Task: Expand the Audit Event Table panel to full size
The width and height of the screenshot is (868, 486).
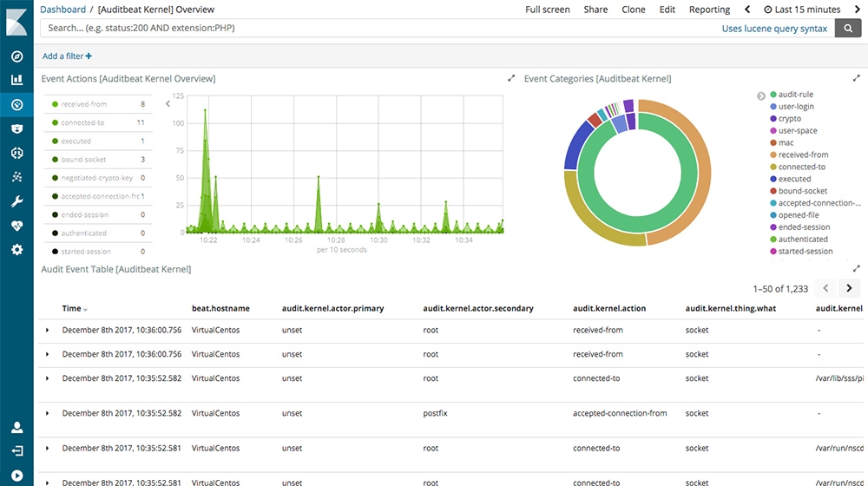Action: pos(857,269)
